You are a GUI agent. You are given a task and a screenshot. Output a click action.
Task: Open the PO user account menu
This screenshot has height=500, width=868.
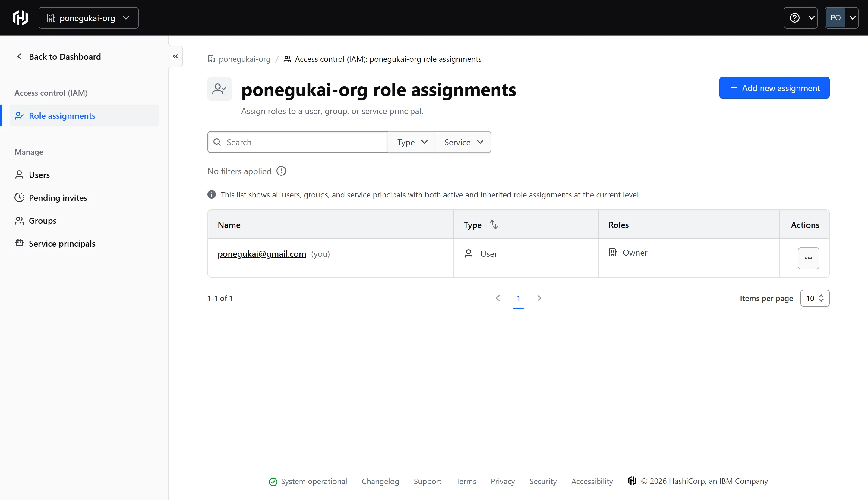(841, 18)
